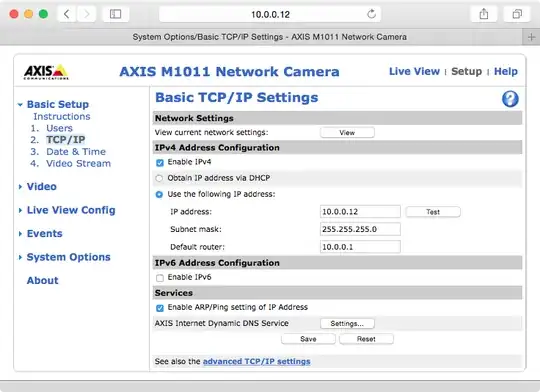
Task: Click View current network settings button
Action: (347, 133)
